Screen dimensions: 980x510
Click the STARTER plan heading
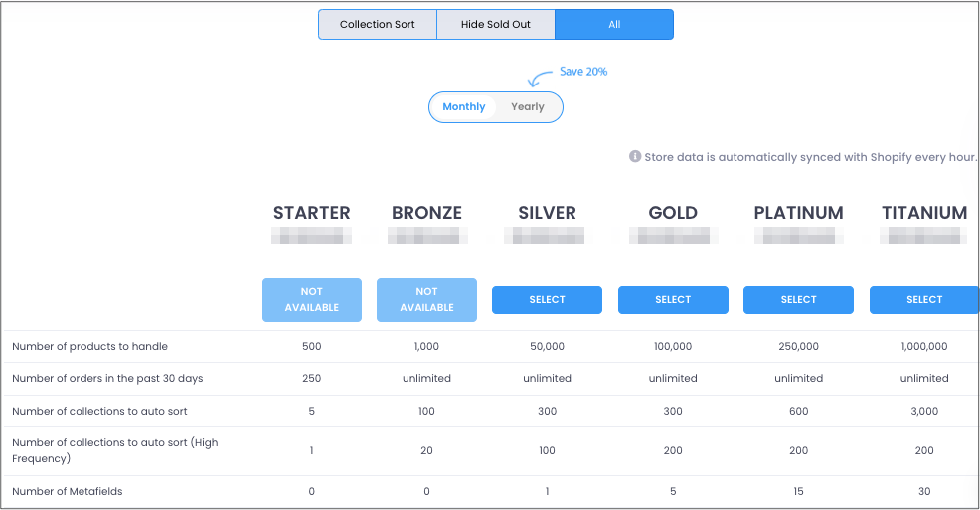(x=311, y=213)
